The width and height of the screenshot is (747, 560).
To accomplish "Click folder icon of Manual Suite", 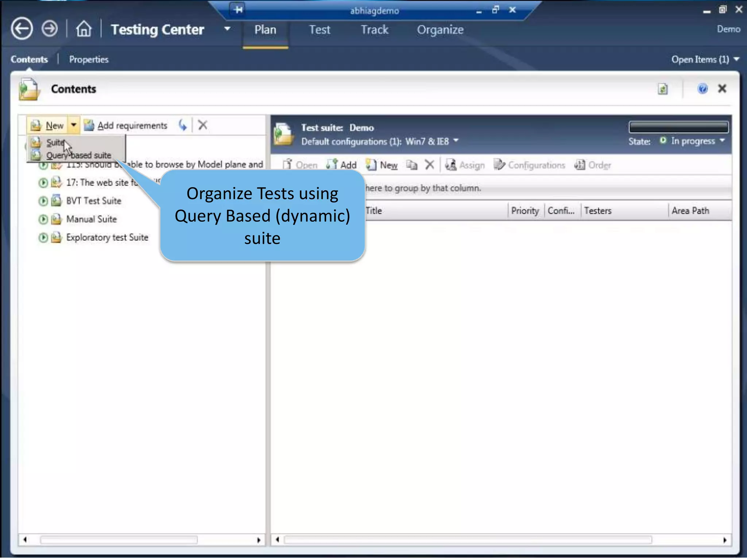I will pos(56,219).
